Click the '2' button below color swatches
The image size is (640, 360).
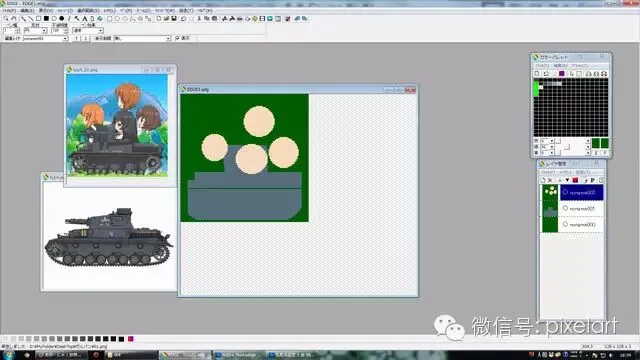(596, 153)
